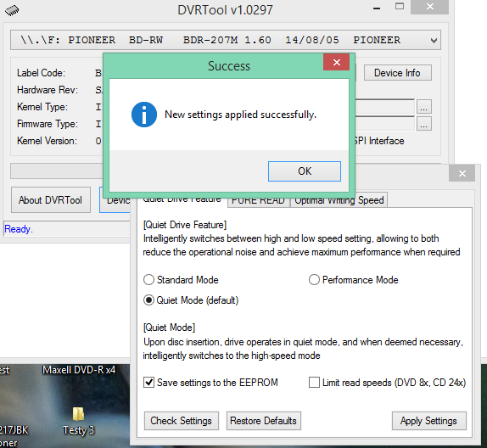487x448 pixels.
Task: Maximize the DVRTool window
Action: pyautogui.click(x=400, y=7)
